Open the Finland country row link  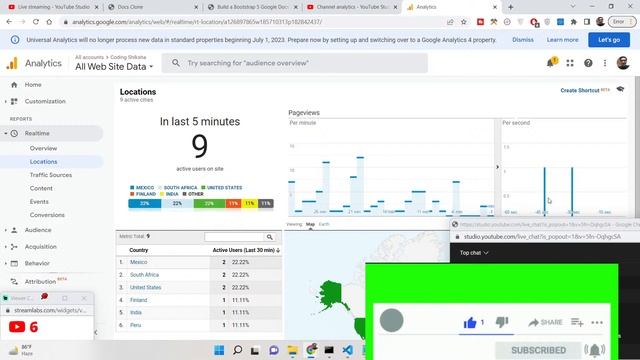pyautogui.click(x=138, y=300)
